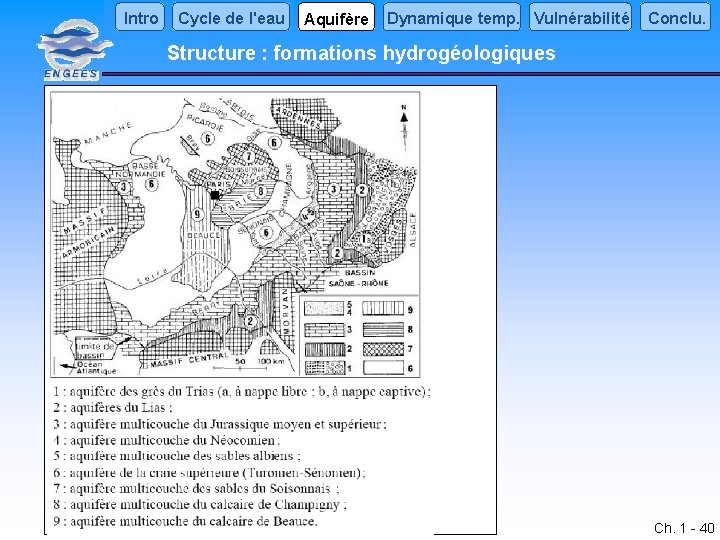Image resolution: width=720 pixels, height=540 pixels.
Task: Click the line 3 : Jurassique moyen et supérieur
Action: coord(219,424)
